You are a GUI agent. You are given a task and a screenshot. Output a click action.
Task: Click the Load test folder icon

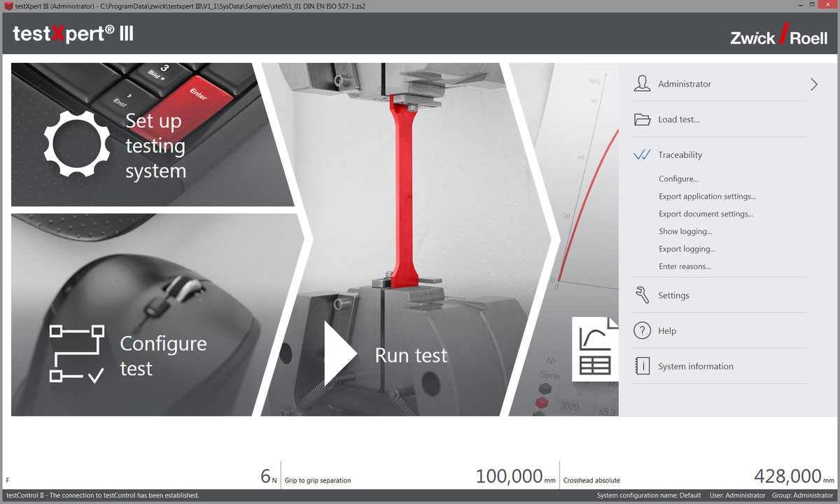tap(642, 120)
